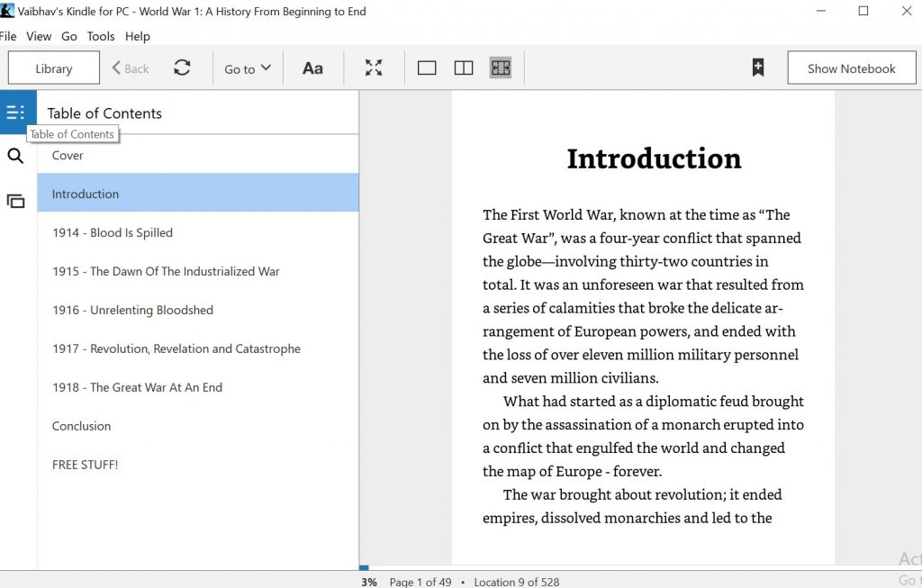Image resolution: width=922 pixels, height=588 pixels.
Task: Jump to chapter 1916 - Unrelenting Bloodshed
Action: pyautogui.click(x=132, y=310)
